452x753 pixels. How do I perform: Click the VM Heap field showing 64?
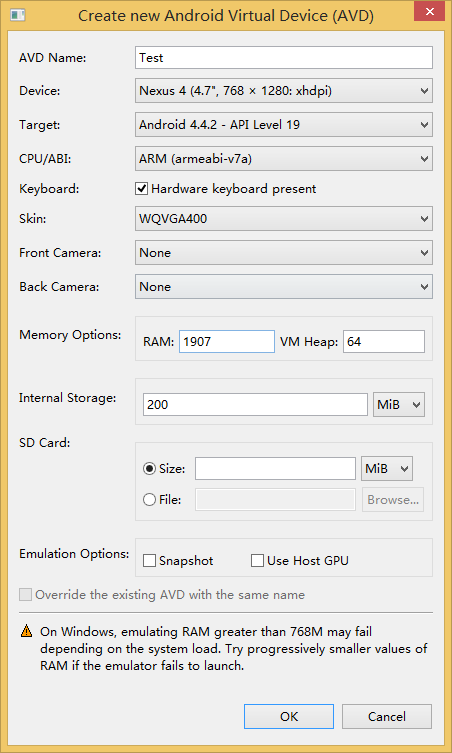coord(384,341)
